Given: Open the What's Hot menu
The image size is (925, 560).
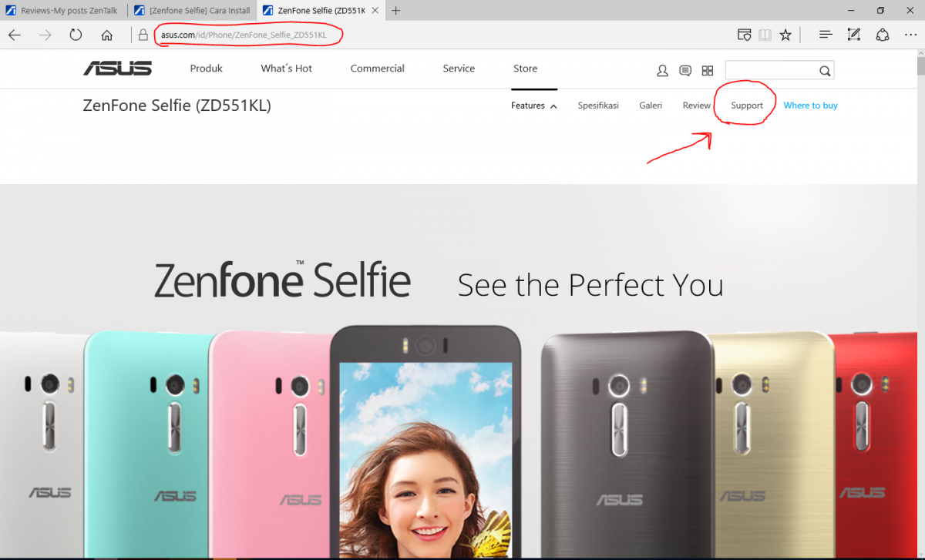Looking at the screenshot, I should (286, 69).
